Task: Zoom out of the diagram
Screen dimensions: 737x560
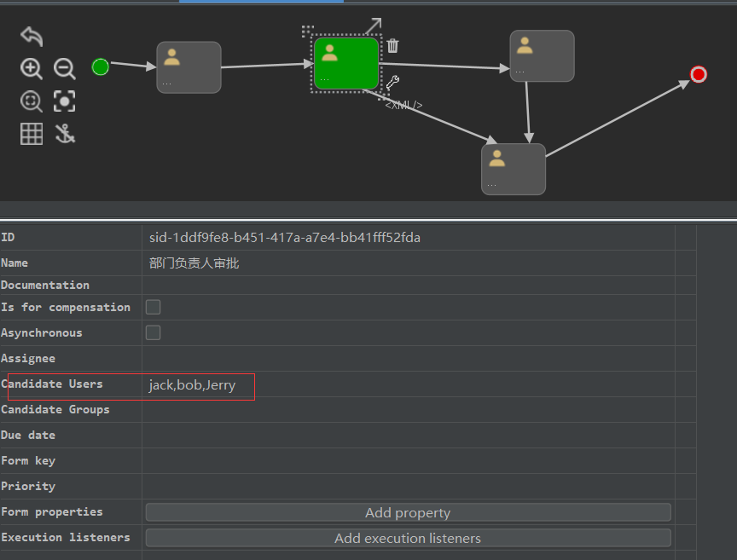Action: (x=65, y=69)
